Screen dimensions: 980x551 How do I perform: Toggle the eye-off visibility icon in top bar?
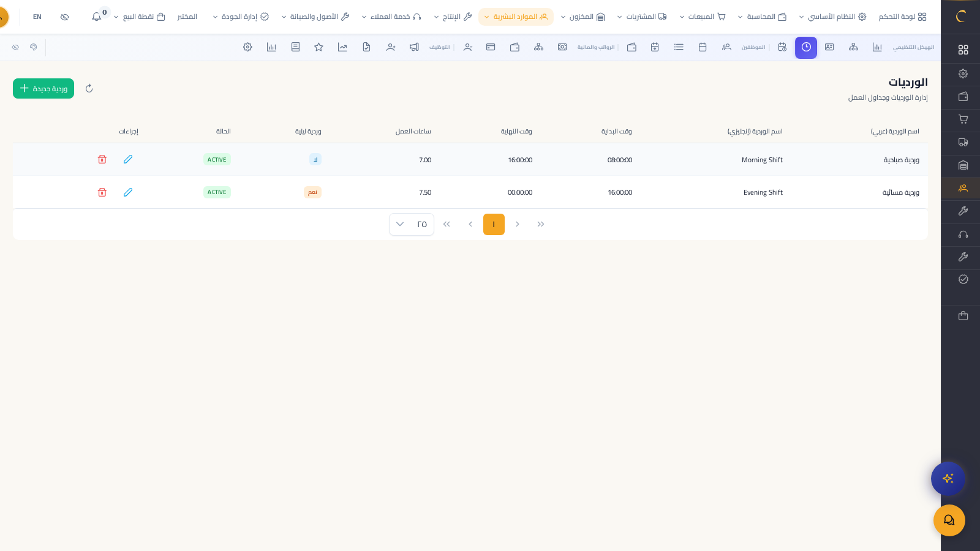coord(64,17)
